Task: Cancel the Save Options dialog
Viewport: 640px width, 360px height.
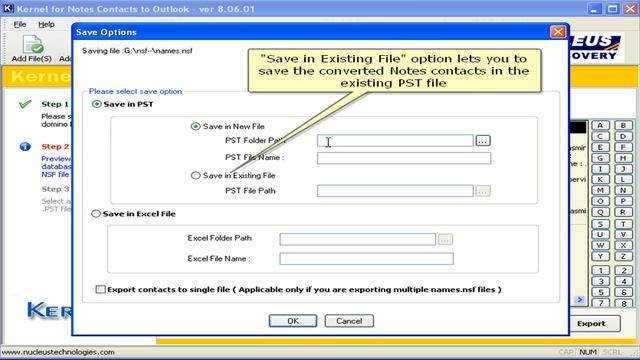Action: pyautogui.click(x=349, y=321)
